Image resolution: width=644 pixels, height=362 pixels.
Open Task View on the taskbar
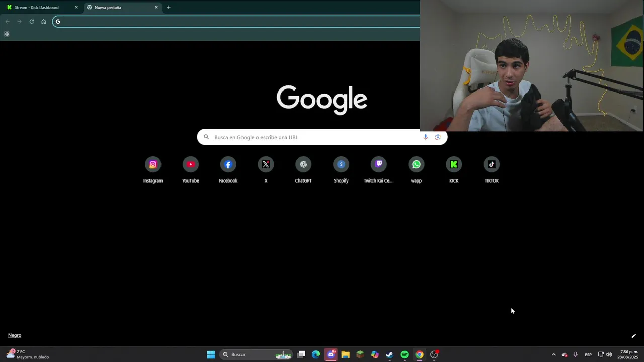tap(301, 355)
